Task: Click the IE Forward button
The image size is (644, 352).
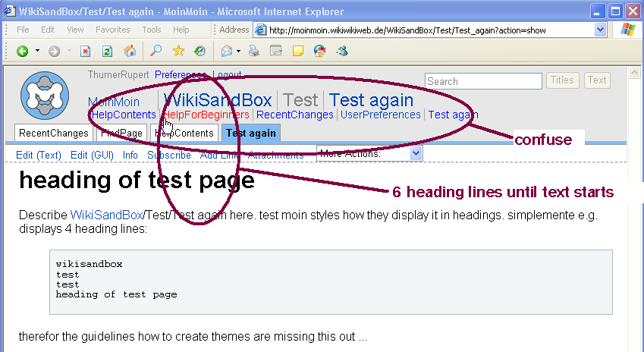Action: pos(54,51)
